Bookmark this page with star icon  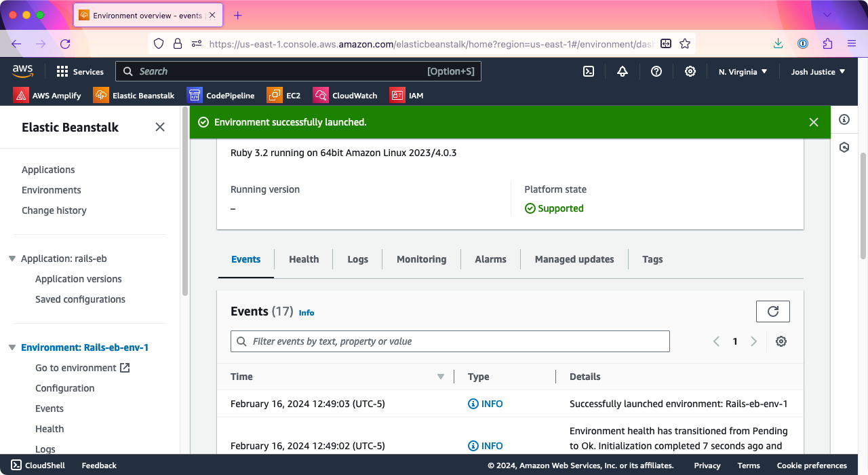point(685,43)
